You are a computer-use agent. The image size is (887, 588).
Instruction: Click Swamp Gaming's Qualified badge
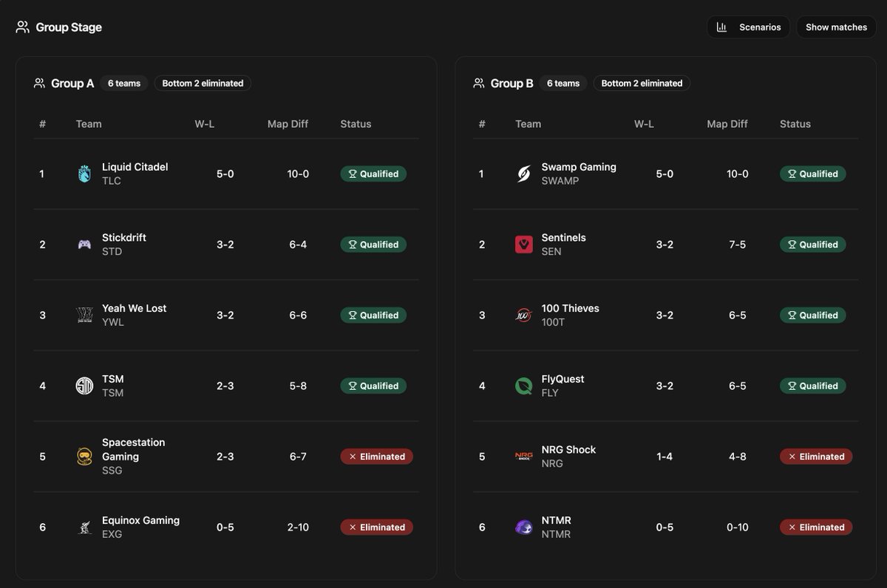(x=813, y=174)
